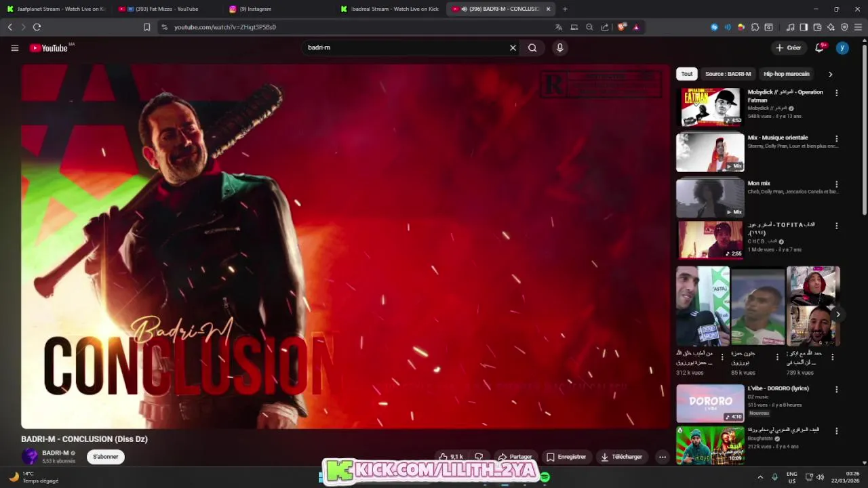The height and width of the screenshot is (488, 868).
Task: Show more filter chips with arrow
Action: 830,74
